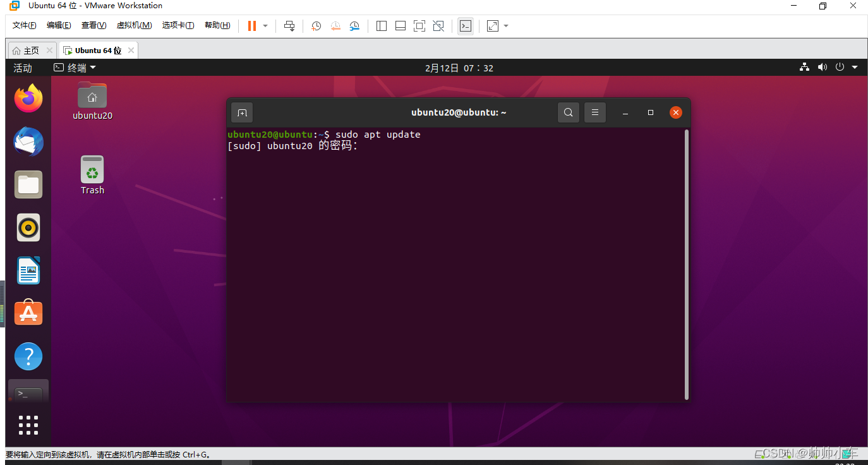Click 活动 to open Activities overview

(x=23, y=68)
